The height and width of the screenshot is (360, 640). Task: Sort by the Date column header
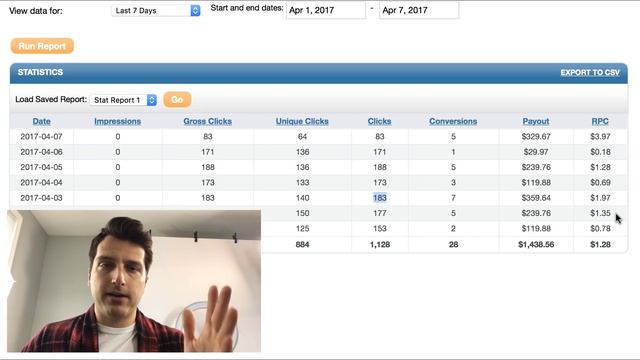(42, 121)
